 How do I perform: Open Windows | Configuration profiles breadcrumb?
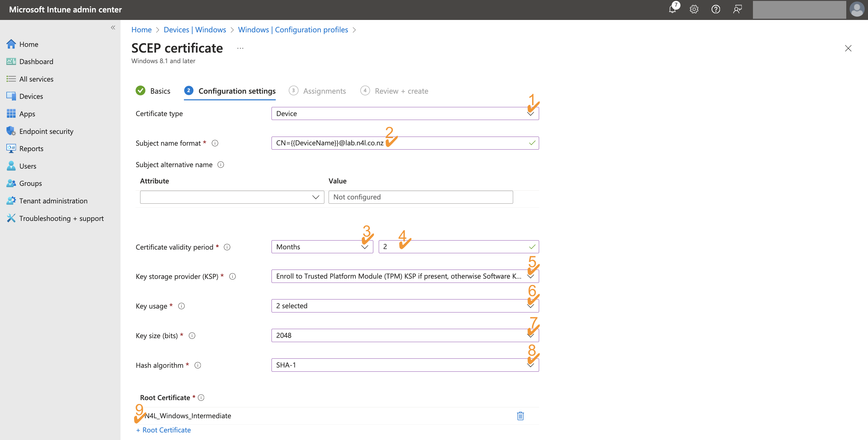point(293,30)
